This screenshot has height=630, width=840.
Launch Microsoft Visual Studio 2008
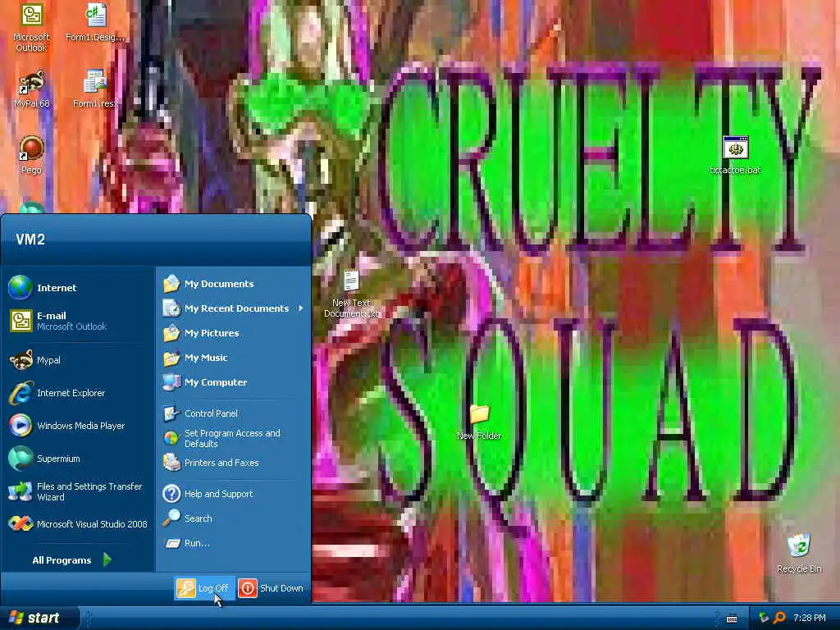coord(78,524)
